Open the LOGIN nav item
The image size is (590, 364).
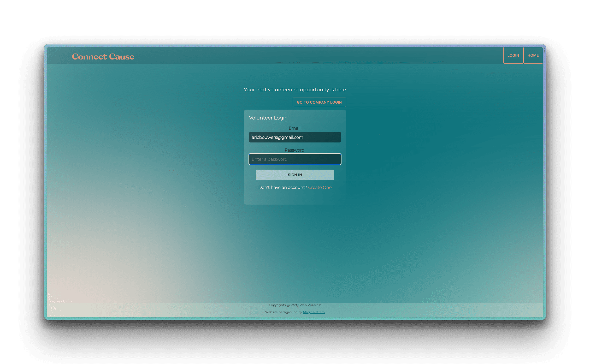[513, 55]
